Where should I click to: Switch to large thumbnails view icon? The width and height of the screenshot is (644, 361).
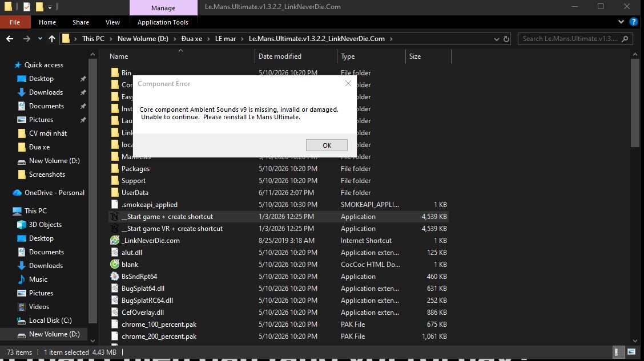[631, 352]
